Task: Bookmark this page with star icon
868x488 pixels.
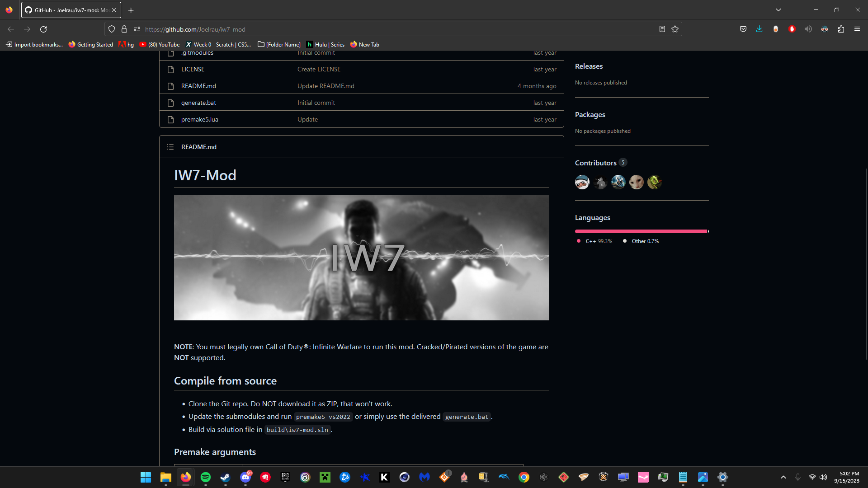Action: pyautogui.click(x=675, y=29)
